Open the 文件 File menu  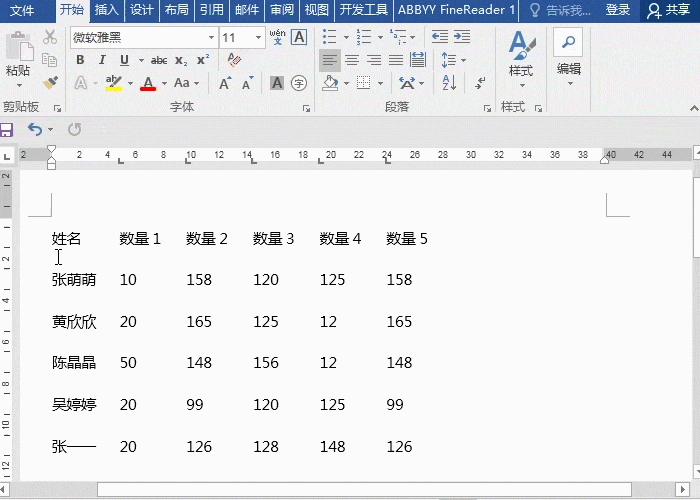coord(21,10)
